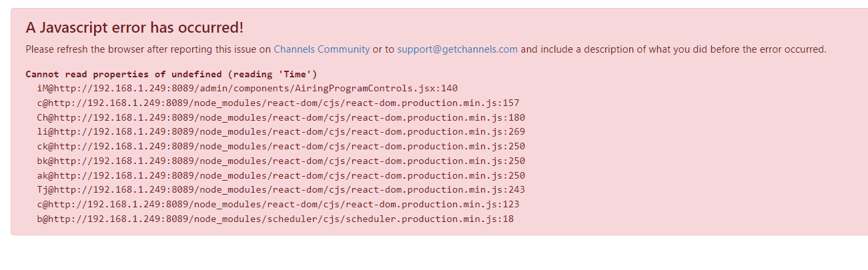Click the support@getchannels.com email link
The height and width of the screenshot is (270, 868).
click(457, 49)
